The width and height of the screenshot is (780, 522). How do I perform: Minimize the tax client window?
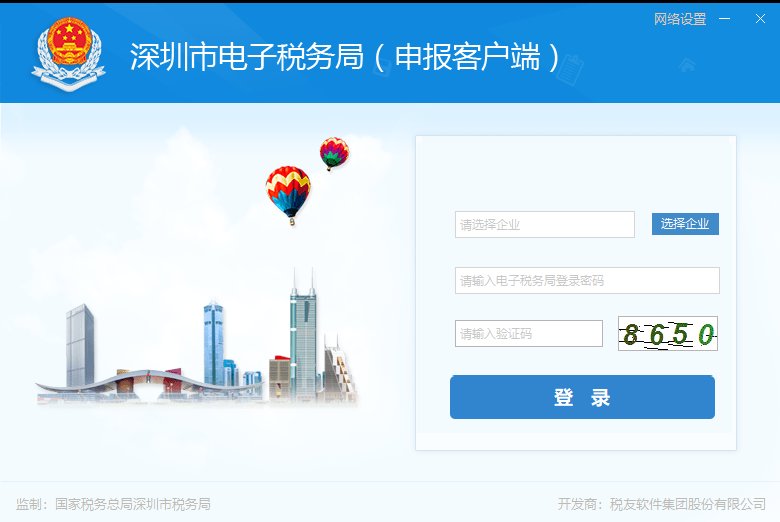(x=725, y=19)
